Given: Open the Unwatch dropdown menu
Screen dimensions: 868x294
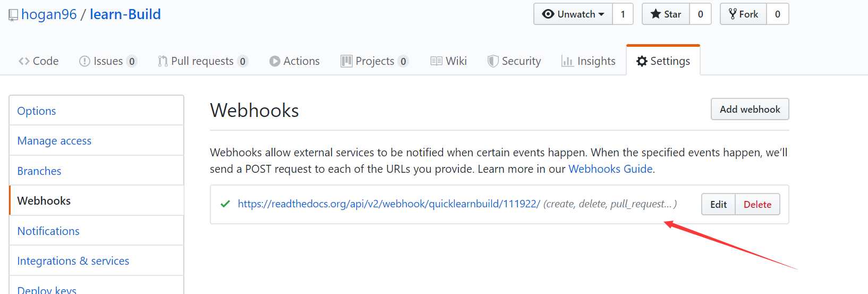Looking at the screenshot, I should (573, 14).
